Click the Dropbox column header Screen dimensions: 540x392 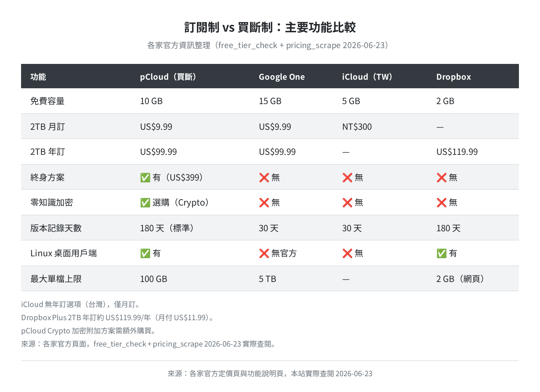tap(454, 77)
